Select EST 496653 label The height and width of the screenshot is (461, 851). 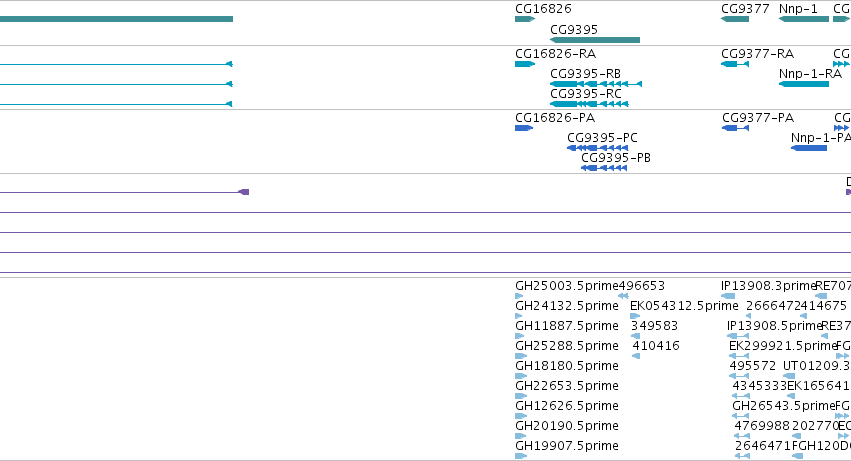click(x=642, y=286)
